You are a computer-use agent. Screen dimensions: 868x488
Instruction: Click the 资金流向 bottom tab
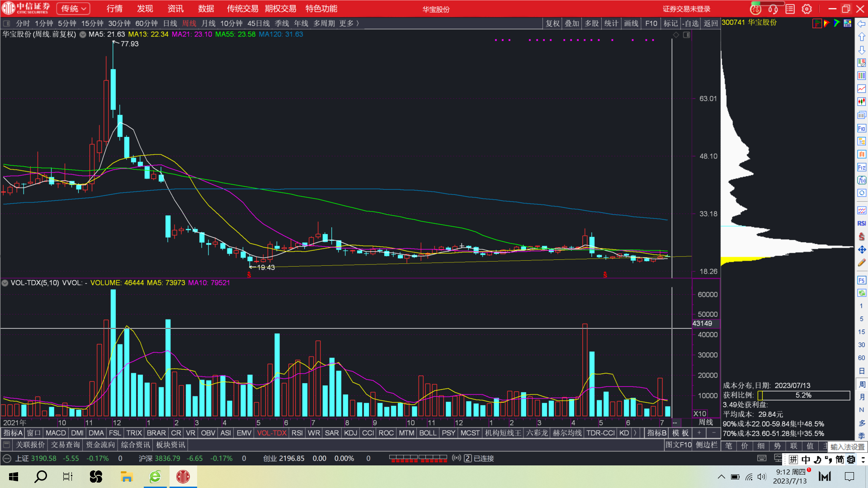pyautogui.click(x=100, y=445)
